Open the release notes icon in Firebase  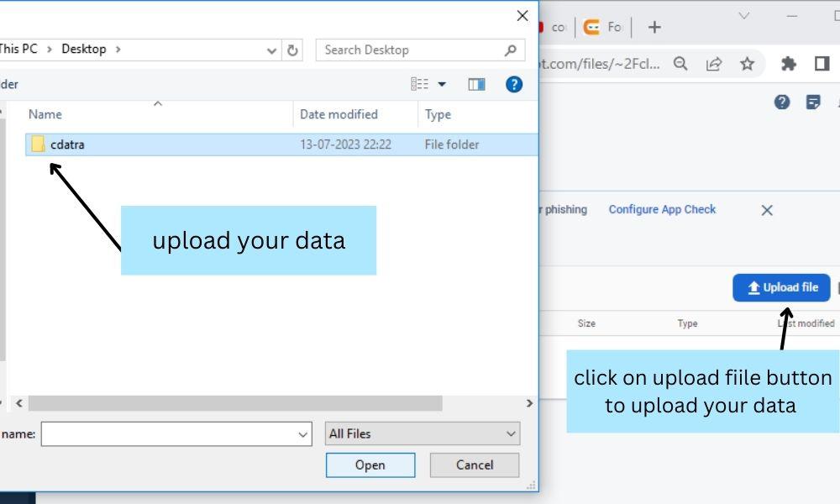[x=812, y=102]
